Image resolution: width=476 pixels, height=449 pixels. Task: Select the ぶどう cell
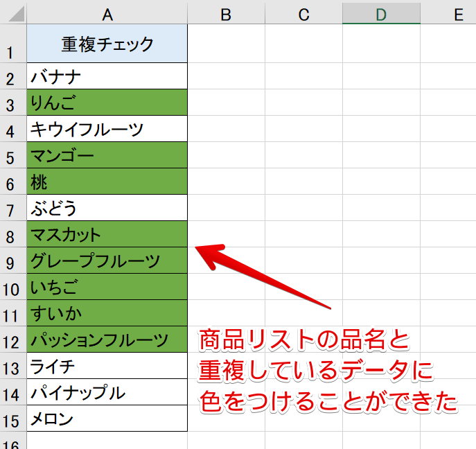pos(107,208)
